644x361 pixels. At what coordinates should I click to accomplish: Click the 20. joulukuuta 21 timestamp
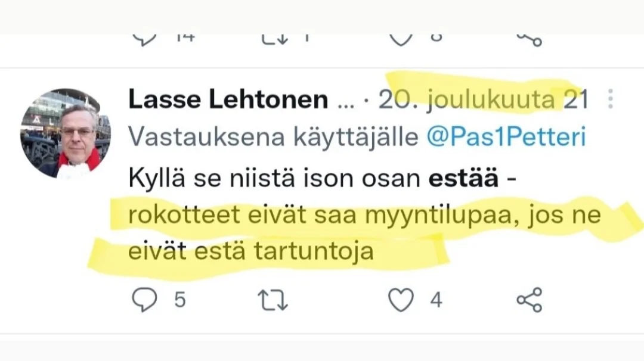pyautogui.click(x=484, y=100)
